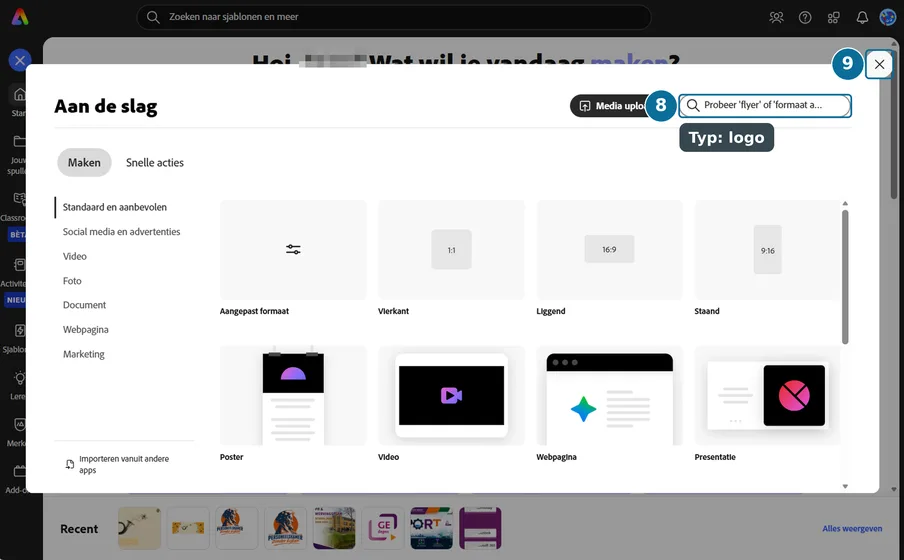Viewport: 904px width, 560px height.
Task: Open the Learn lightbulb sidebar icon
Action: click(20, 378)
